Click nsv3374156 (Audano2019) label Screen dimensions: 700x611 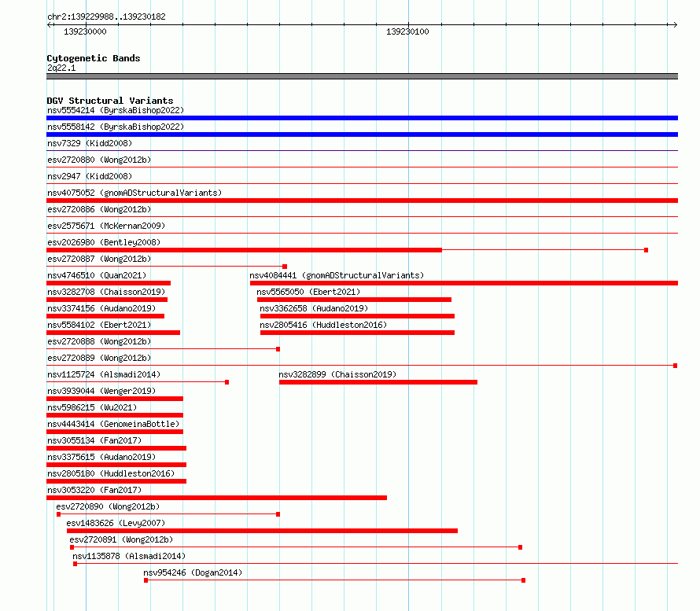(x=101, y=308)
